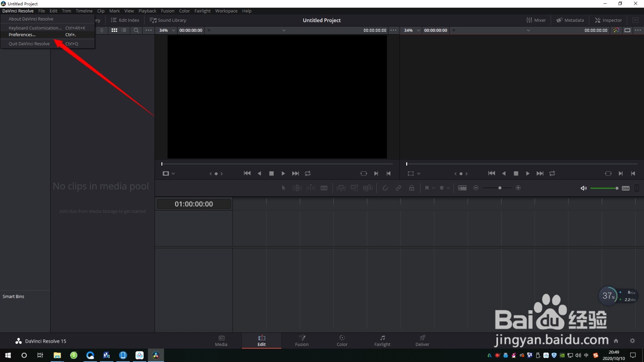Open the Playback menu

coord(147,11)
